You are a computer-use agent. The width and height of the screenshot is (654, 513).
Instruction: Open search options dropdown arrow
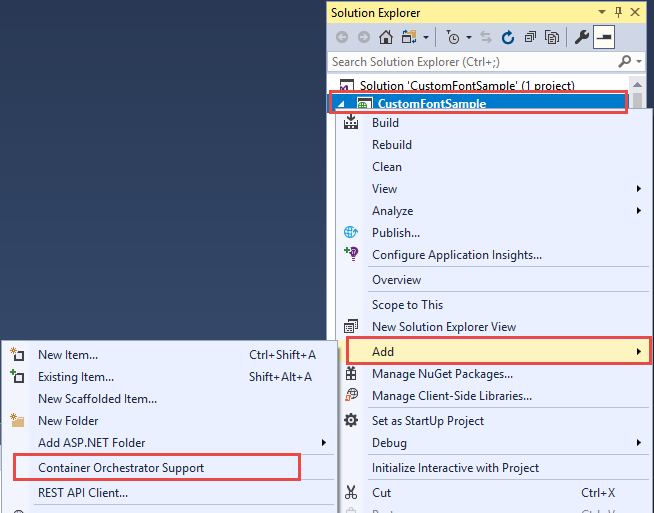point(639,62)
